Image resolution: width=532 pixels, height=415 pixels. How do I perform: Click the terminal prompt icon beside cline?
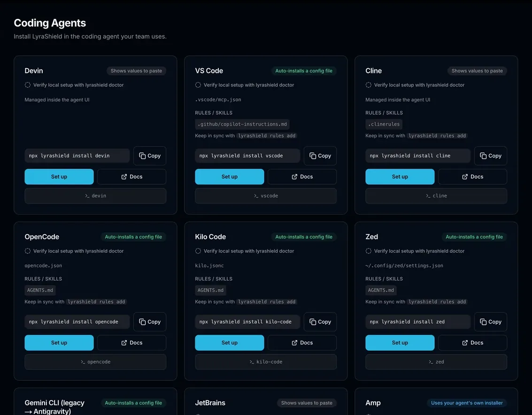pos(428,196)
